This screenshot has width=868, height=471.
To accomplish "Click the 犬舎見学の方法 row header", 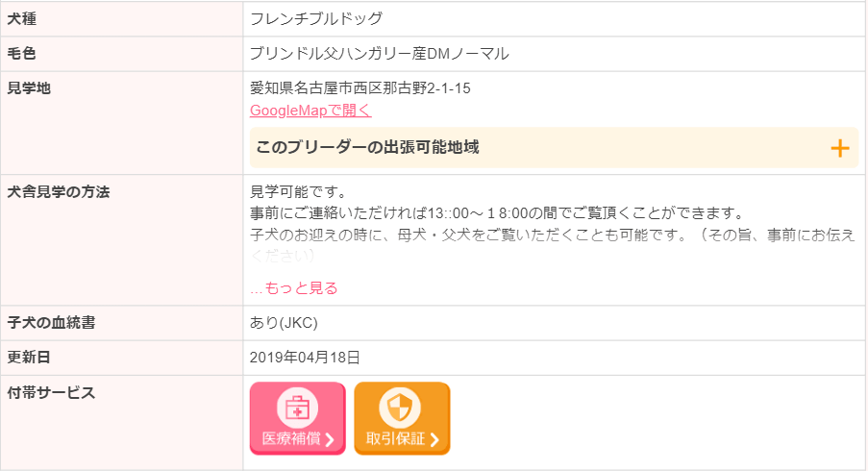I will click(59, 191).
